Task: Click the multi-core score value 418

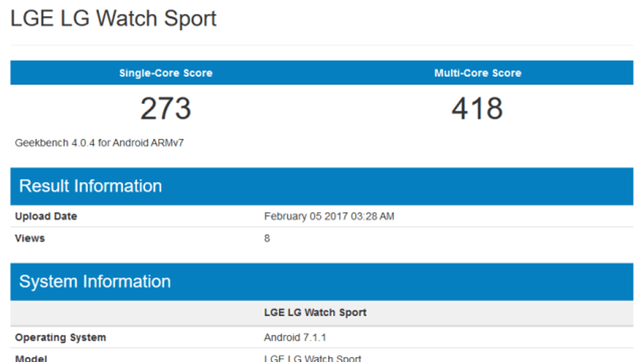Action: point(477,109)
